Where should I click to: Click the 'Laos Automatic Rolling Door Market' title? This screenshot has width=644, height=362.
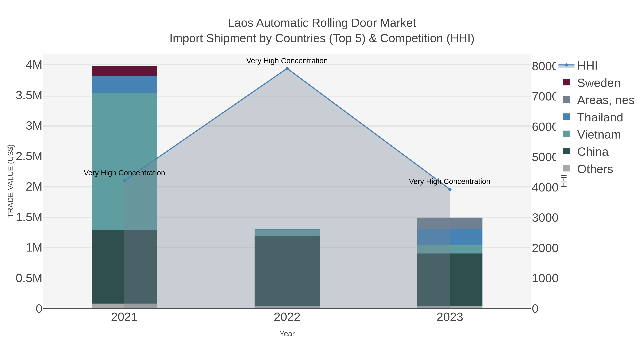click(322, 23)
